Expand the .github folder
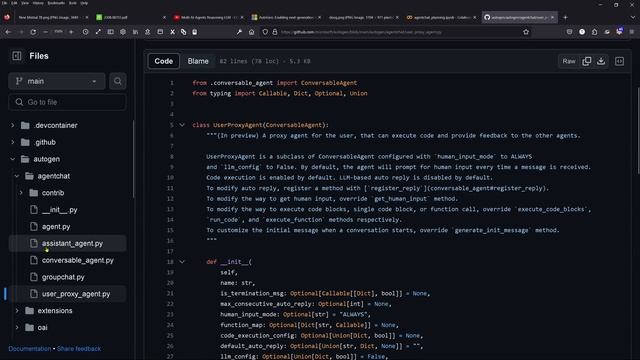640x360 pixels. pyautogui.click(x=12, y=142)
